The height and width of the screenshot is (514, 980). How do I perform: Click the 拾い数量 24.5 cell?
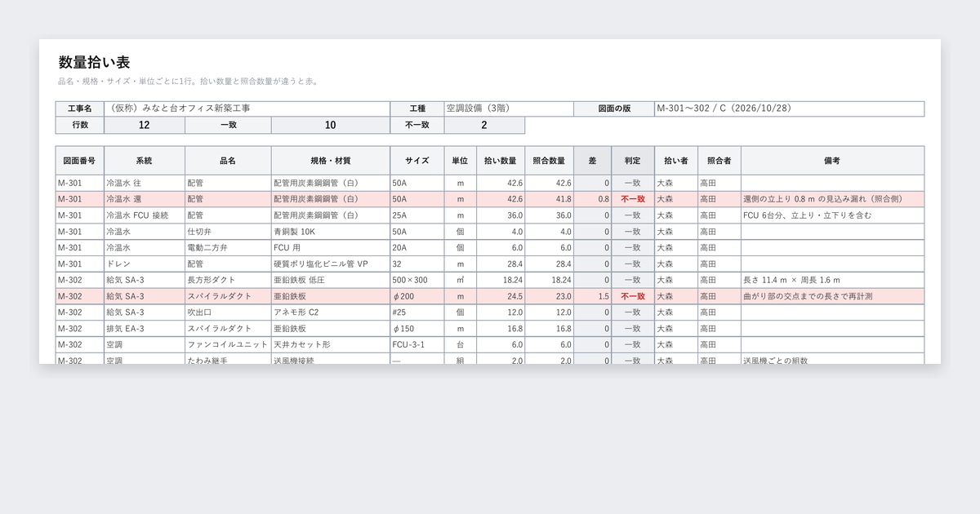point(501,296)
